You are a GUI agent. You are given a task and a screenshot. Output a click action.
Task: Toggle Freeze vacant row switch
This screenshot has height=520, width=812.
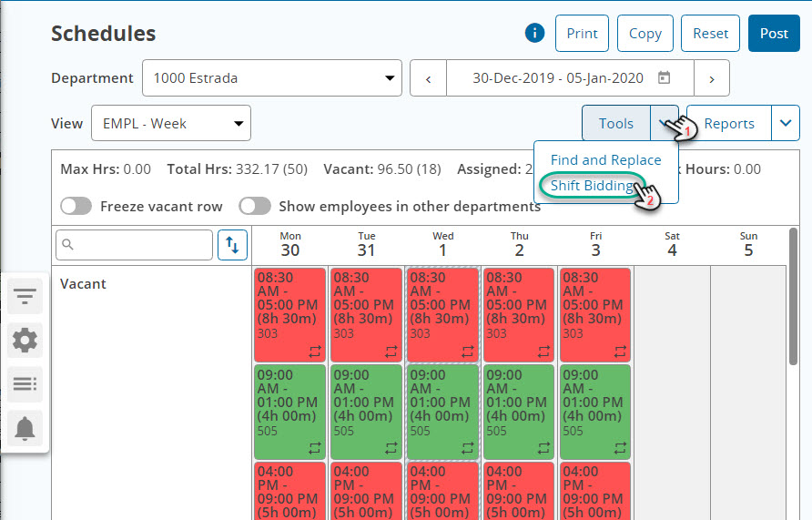click(76, 206)
